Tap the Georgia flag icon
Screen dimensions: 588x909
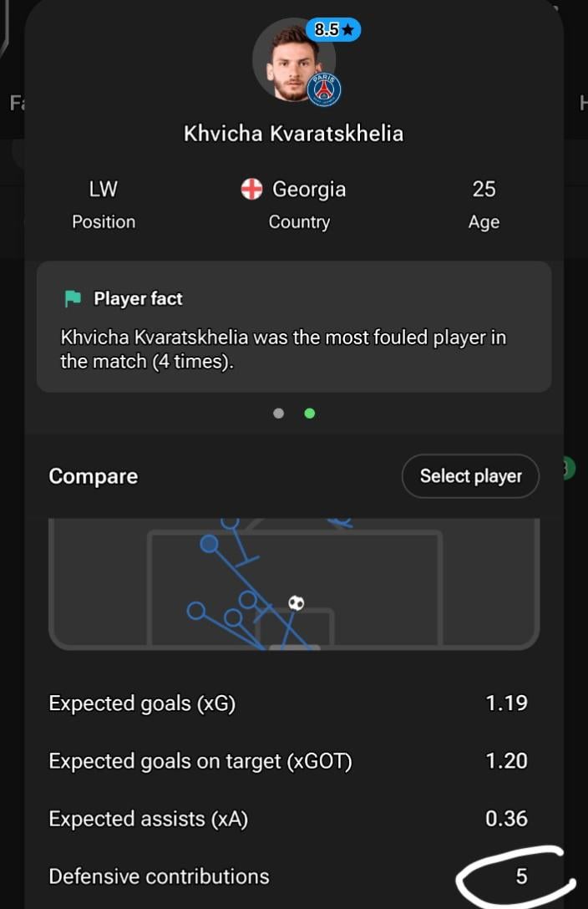point(251,190)
